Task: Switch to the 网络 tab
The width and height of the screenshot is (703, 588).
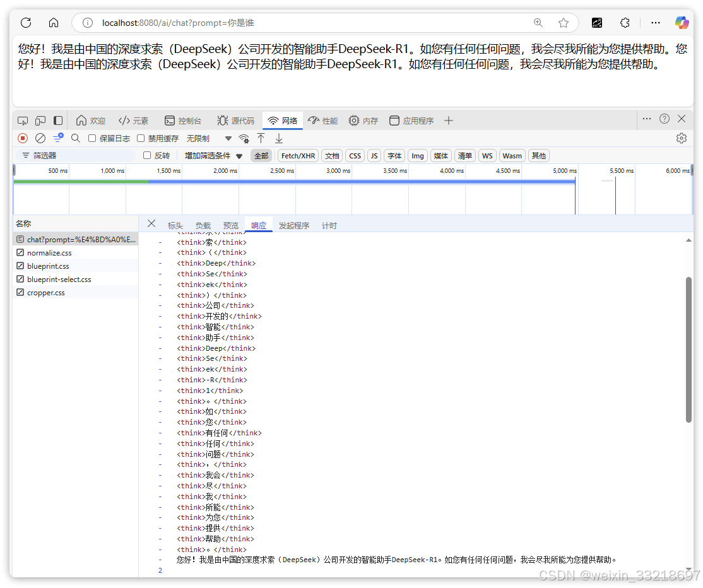Action: pos(283,121)
